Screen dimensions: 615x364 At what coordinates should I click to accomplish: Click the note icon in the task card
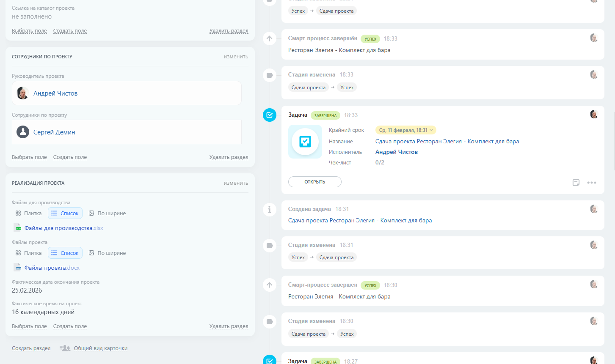(576, 183)
